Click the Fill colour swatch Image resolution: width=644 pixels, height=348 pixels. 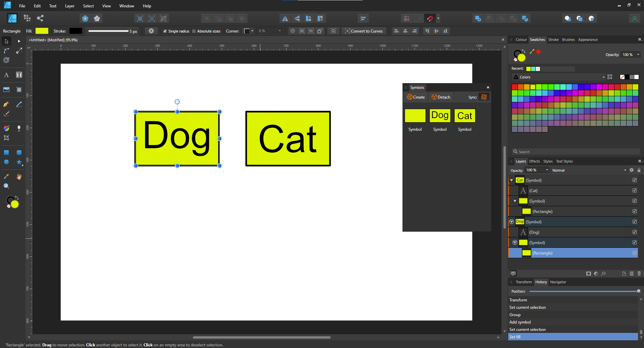click(x=42, y=31)
